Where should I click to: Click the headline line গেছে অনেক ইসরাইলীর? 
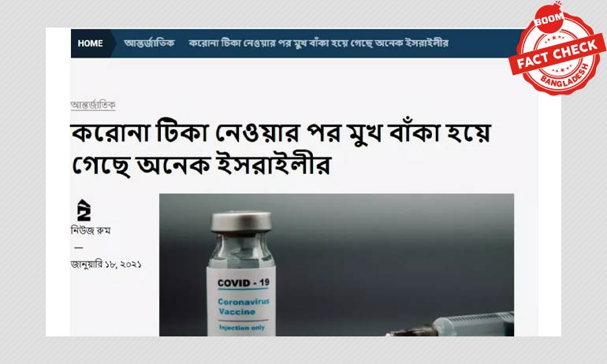pos(201,165)
